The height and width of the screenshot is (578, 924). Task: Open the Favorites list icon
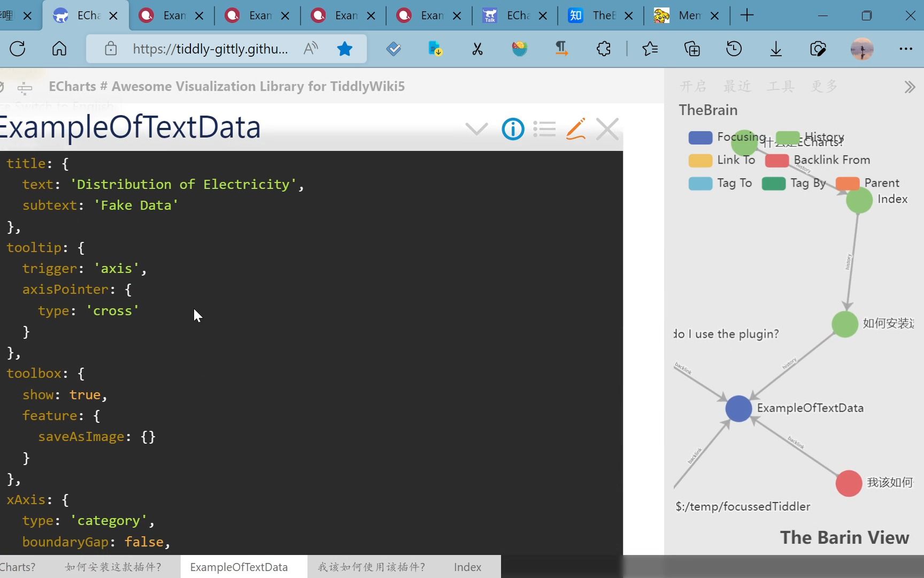pos(650,49)
